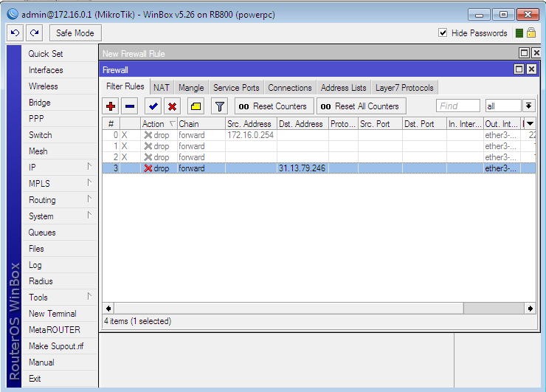
Task: Open the filter funnel icon
Action: tap(219, 106)
